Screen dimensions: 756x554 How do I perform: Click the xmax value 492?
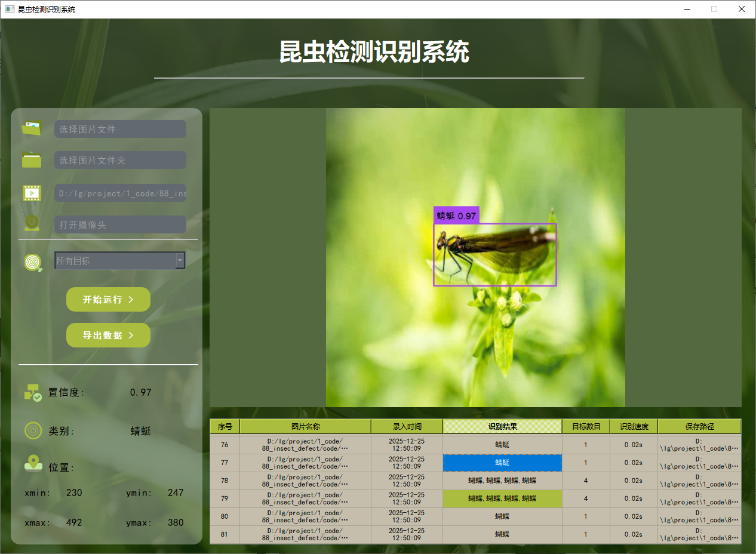click(74, 522)
